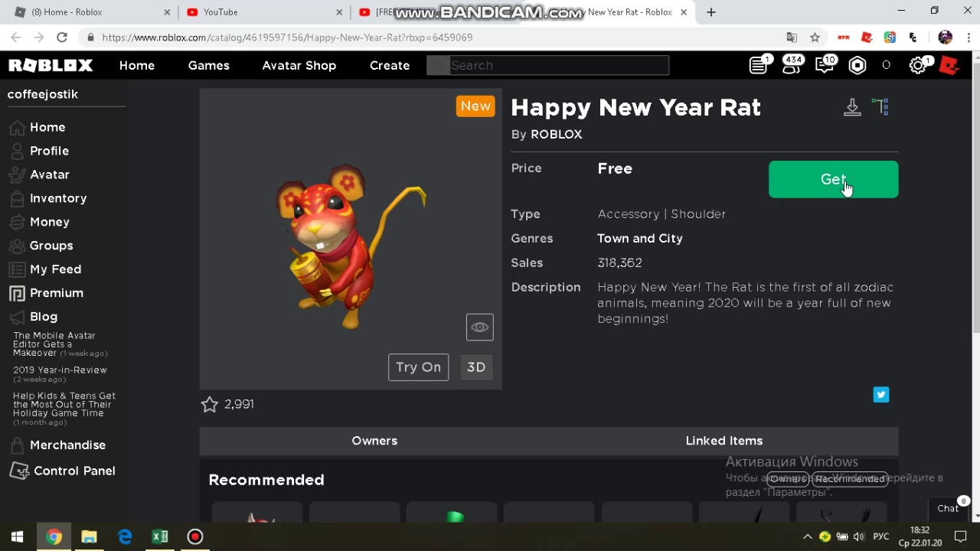The width and height of the screenshot is (980, 551).
Task: Select Avatar Shop in top navigation
Action: (299, 66)
